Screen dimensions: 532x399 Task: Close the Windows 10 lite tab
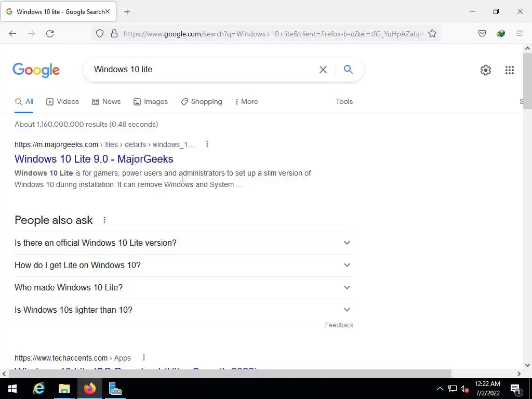tap(108, 11)
